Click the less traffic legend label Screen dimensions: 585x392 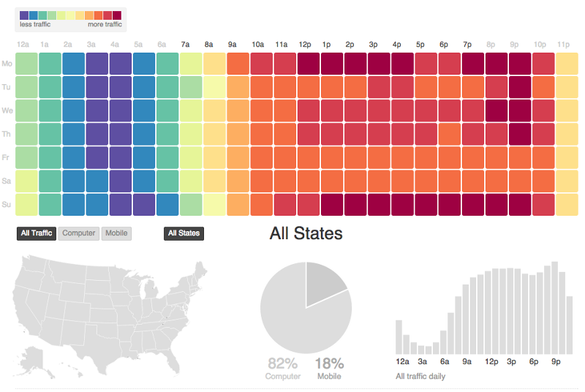pyautogui.click(x=35, y=24)
